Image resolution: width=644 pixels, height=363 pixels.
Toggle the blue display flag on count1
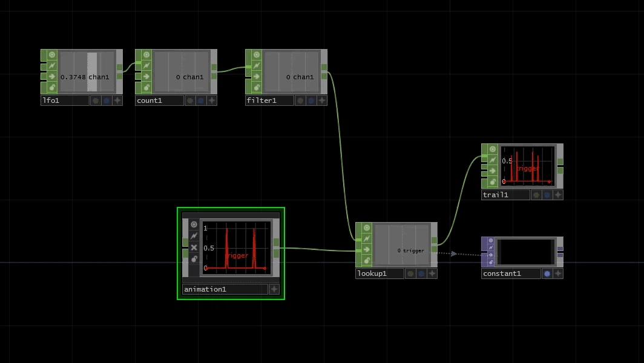201,100
